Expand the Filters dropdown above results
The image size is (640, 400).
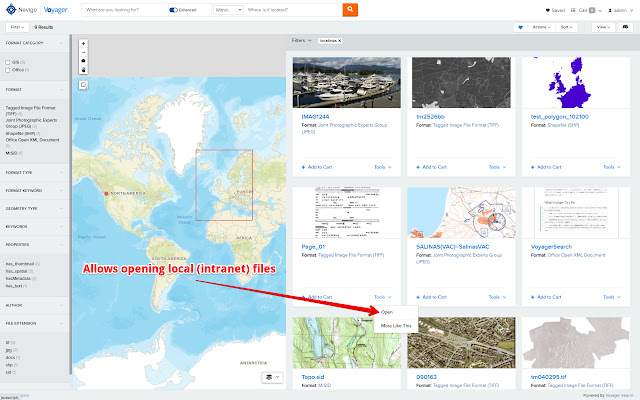tap(302, 40)
